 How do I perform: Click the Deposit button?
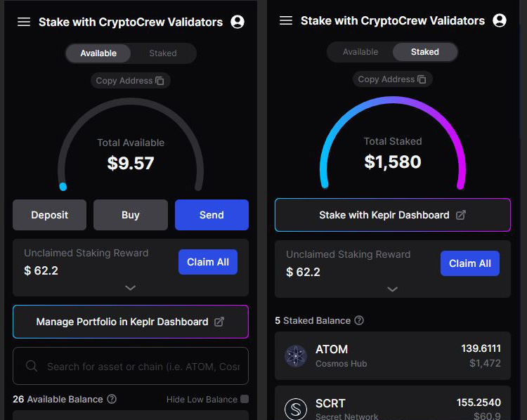(x=49, y=215)
